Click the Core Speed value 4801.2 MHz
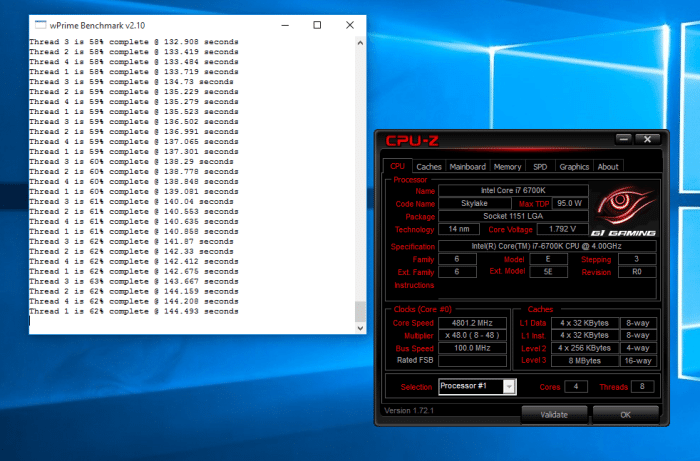This screenshot has width=700, height=461. [472, 323]
